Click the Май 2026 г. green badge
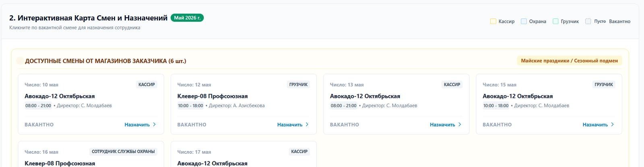This screenshot has height=167, width=644. (187, 18)
